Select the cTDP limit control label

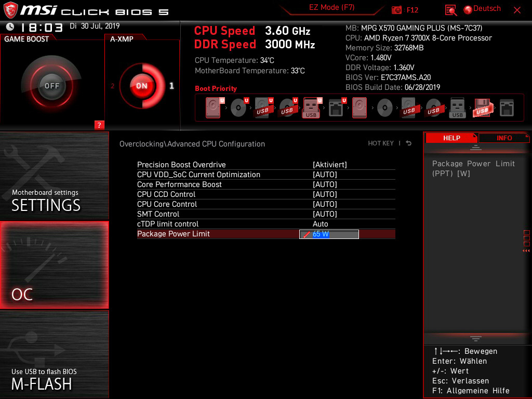tap(168, 224)
